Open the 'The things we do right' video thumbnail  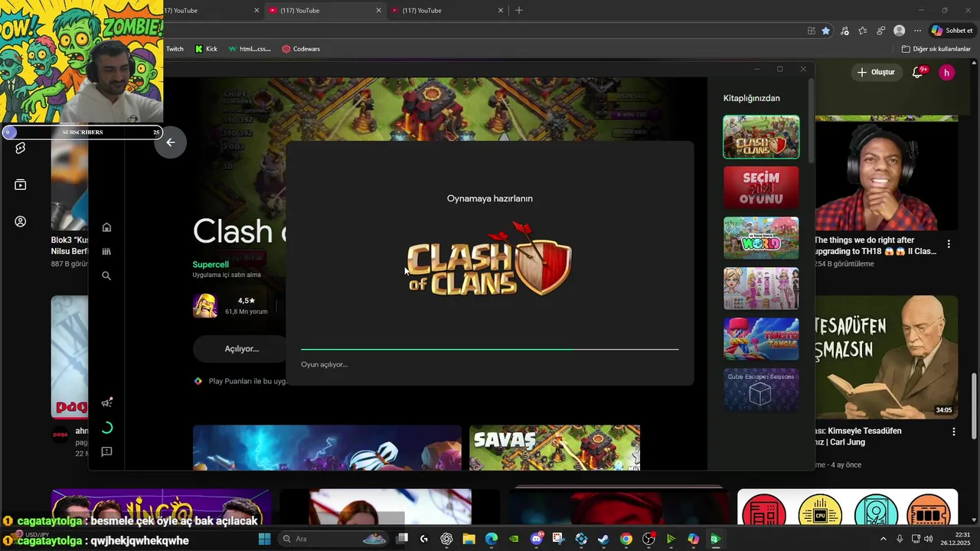point(886,172)
